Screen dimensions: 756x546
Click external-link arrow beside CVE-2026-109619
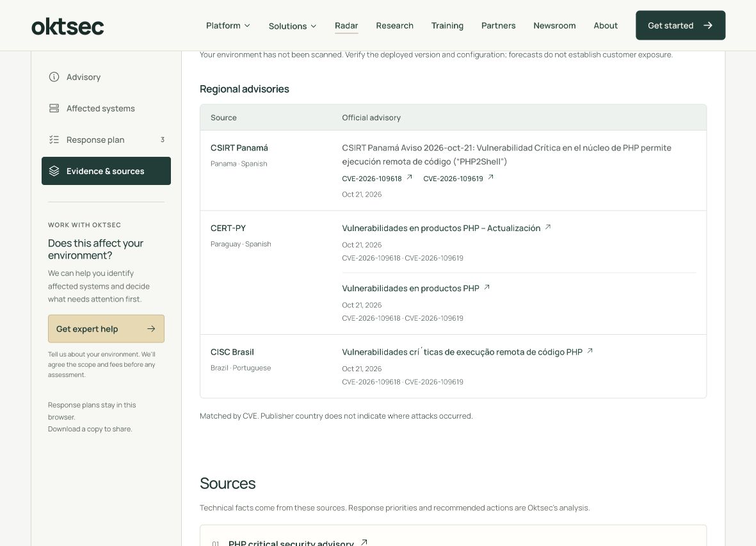(491, 177)
